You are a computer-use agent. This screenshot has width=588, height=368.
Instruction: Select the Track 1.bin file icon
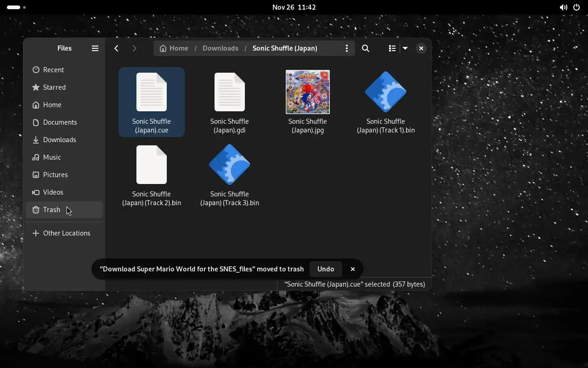coord(386,92)
